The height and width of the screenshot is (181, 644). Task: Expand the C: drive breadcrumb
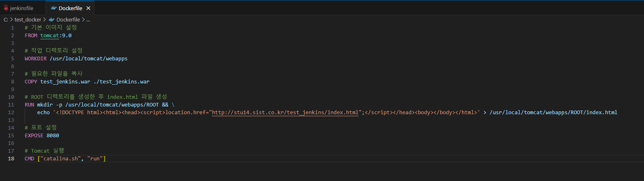pos(6,19)
